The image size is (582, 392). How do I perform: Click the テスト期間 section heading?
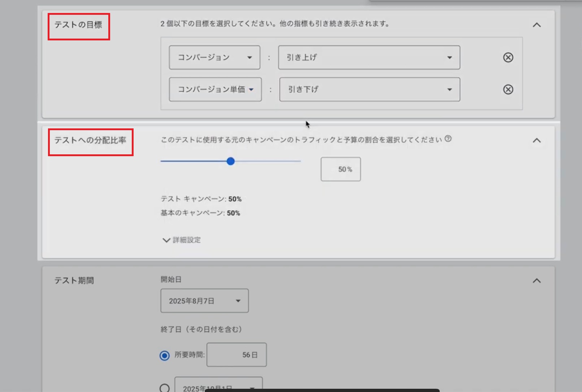[x=74, y=281]
